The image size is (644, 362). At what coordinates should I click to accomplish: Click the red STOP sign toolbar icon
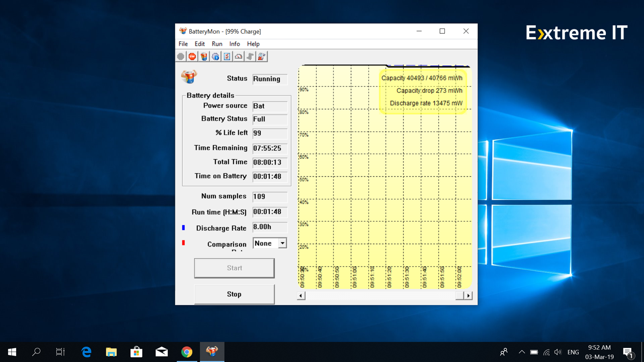point(192,57)
